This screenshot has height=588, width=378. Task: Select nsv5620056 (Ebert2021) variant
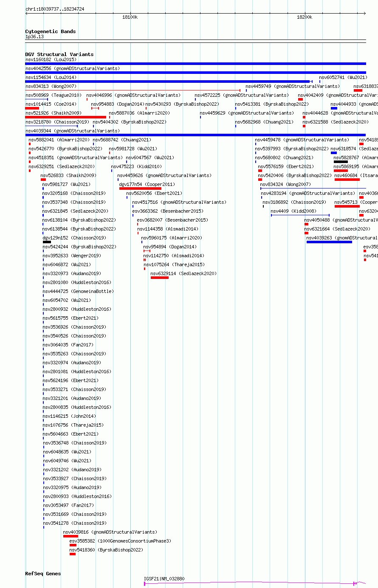point(154,193)
